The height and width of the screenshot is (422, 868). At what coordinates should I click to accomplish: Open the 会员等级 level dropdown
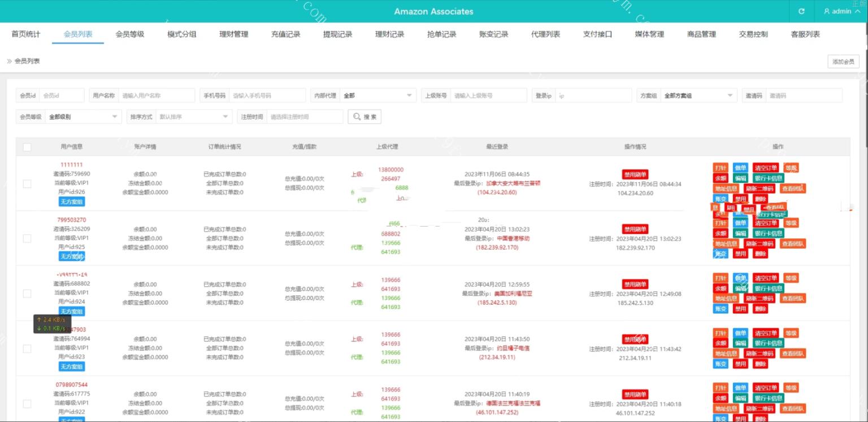[83, 117]
